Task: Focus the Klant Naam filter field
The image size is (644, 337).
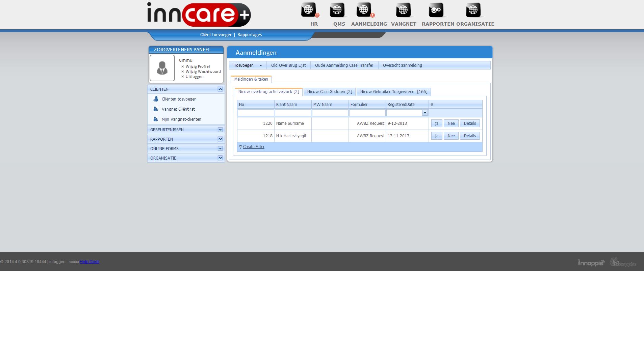Action: pos(293,113)
